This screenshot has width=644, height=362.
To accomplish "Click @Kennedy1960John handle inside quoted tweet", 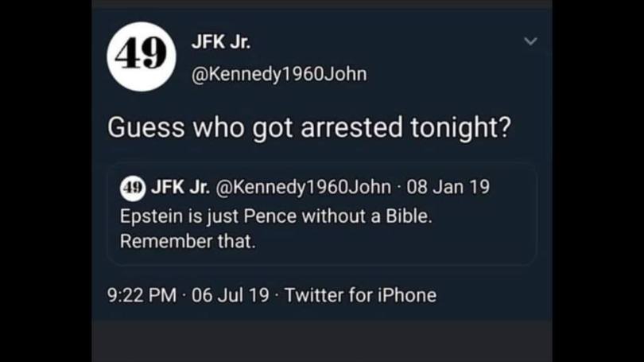I will pyautogui.click(x=303, y=188).
